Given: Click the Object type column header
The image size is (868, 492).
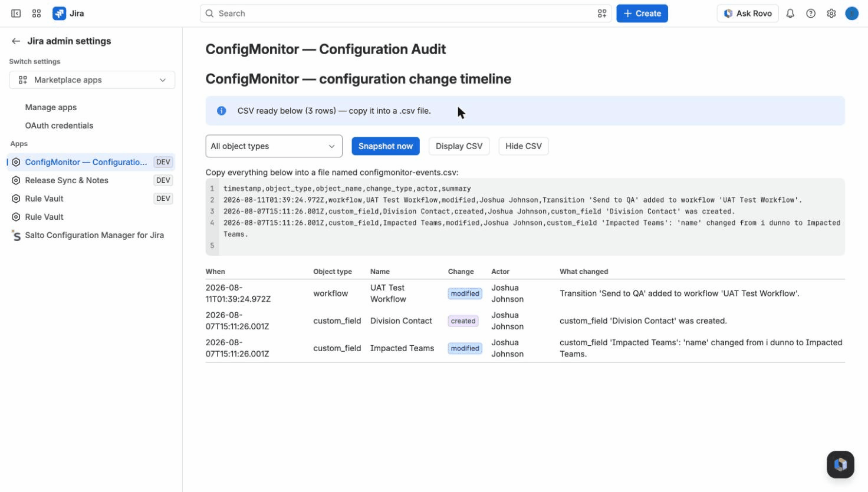Looking at the screenshot, I should [x=333, y=272].
